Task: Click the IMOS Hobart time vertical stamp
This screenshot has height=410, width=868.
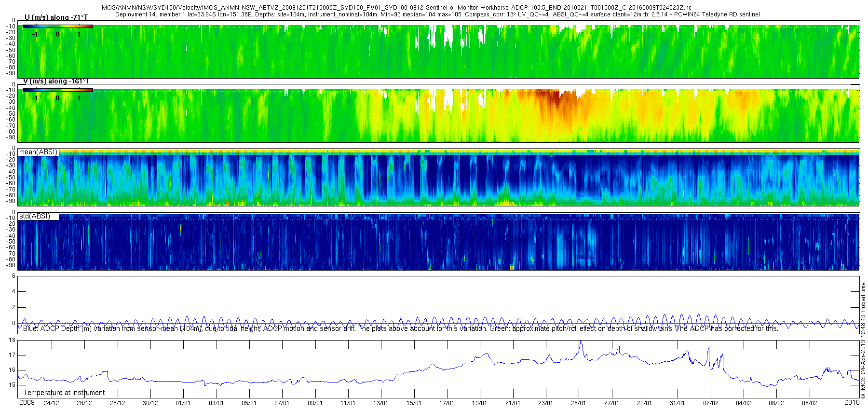Action: coord(863,340)
